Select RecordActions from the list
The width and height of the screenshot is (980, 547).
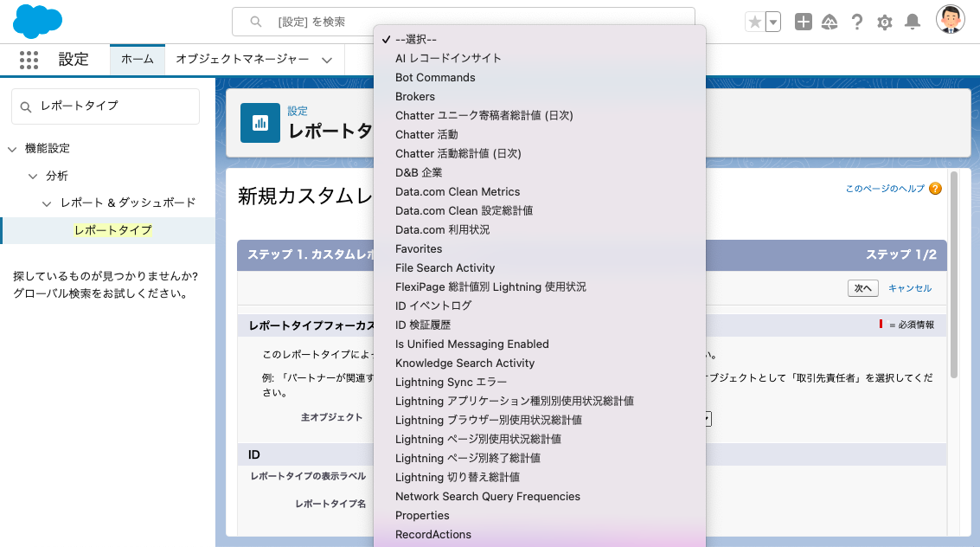click(540, 535)
